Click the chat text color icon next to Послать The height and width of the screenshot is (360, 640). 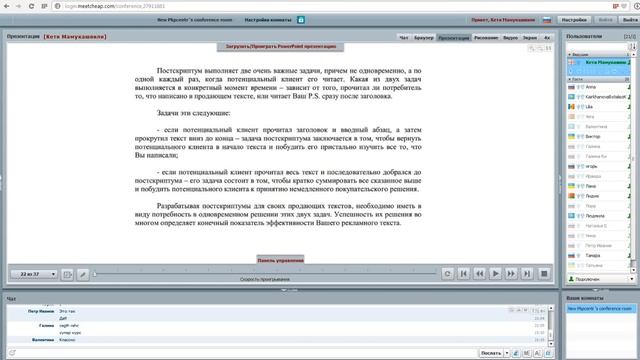click(x=516, y=353)
